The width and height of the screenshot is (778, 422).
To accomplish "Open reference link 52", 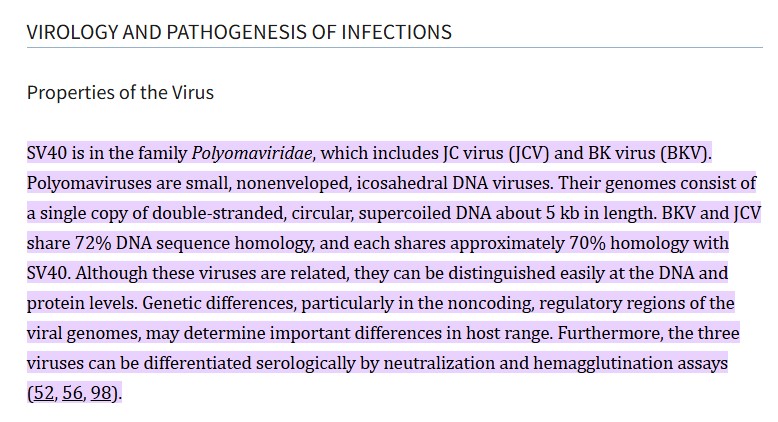I will tap(42, 393).
